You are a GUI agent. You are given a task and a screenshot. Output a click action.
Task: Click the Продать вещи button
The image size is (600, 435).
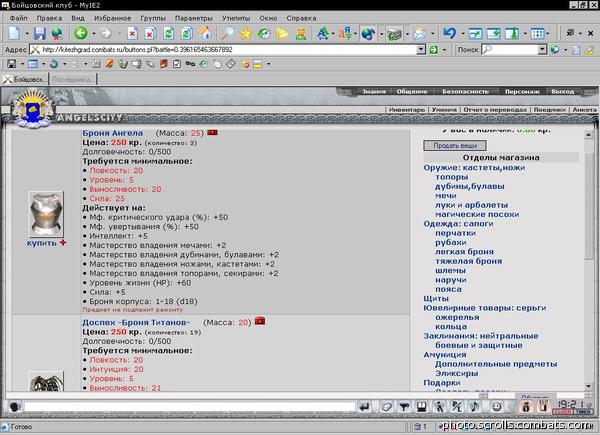455,145
